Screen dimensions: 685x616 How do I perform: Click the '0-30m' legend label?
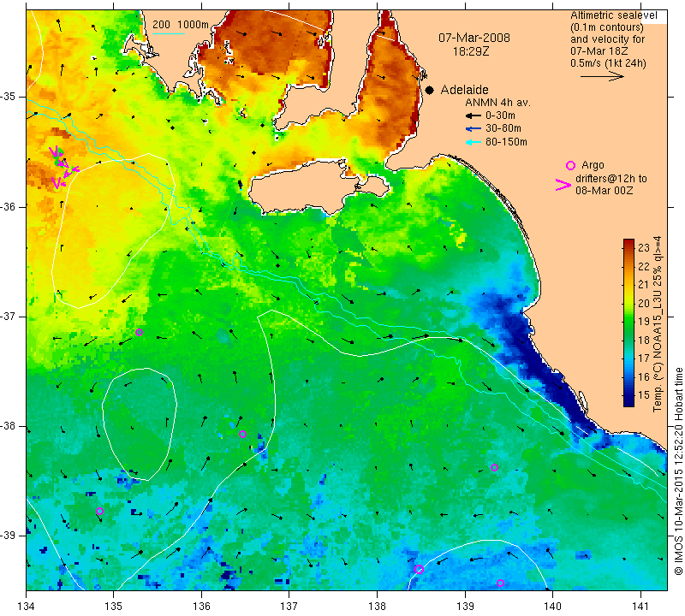pyautogui.click(x=500, y=115)
